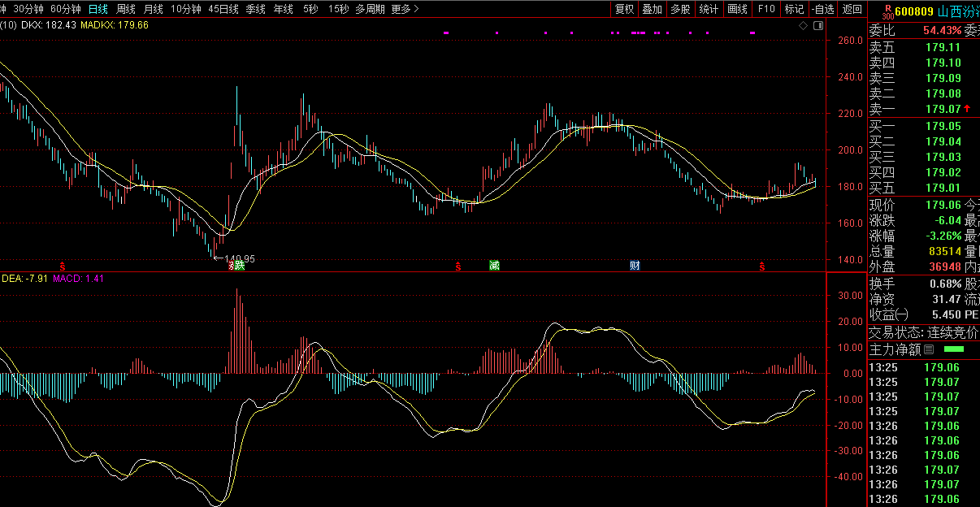
Task: Click the 外盘 value 36948
Action: [945, 266]
